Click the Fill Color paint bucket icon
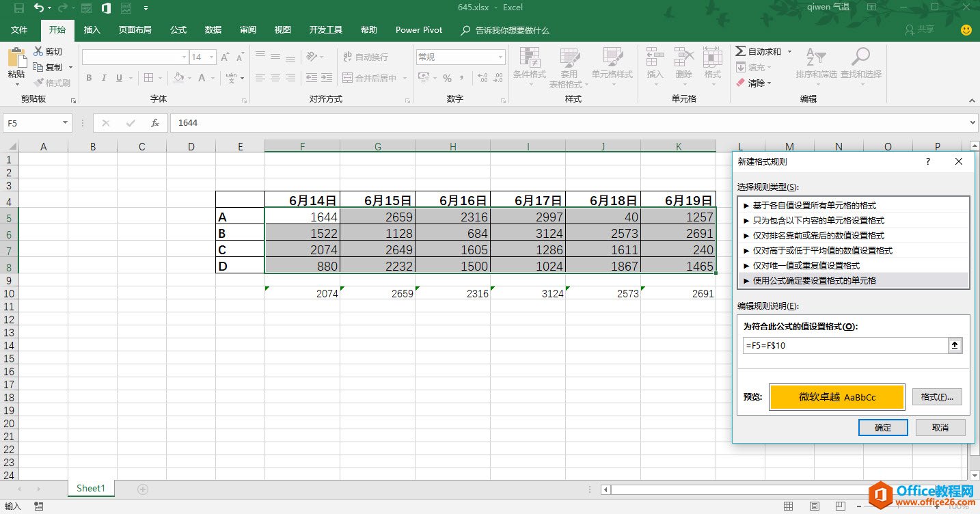980x514 pixels. click(178, 78)
